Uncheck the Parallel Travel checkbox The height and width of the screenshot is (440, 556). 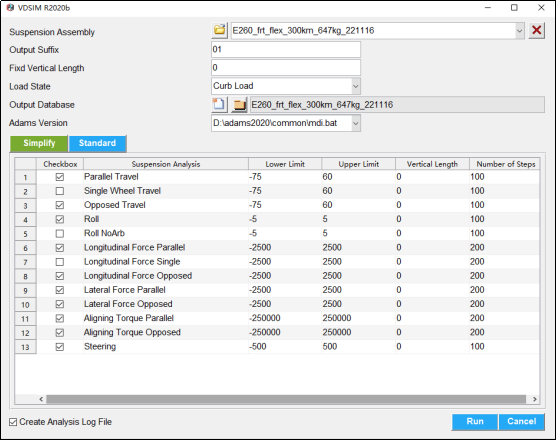60,177
